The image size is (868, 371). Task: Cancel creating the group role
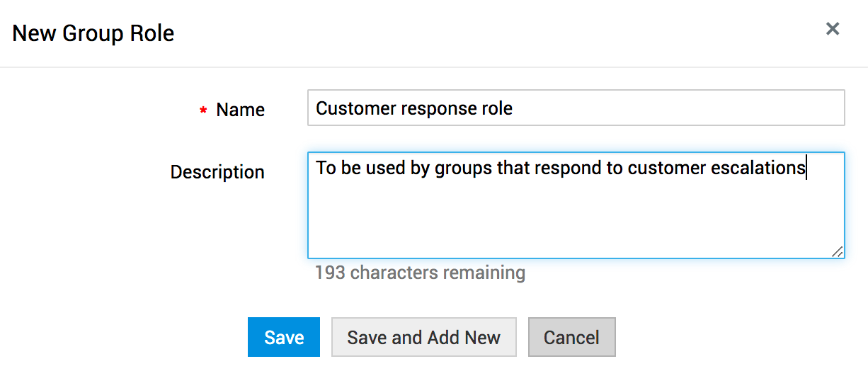pyautogui.click(x=571, y=337)
